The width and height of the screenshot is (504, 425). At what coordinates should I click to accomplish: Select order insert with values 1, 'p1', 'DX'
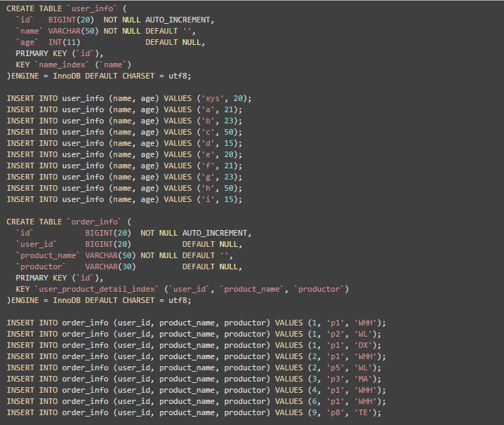pyautogui.click(x=194, y=346)
